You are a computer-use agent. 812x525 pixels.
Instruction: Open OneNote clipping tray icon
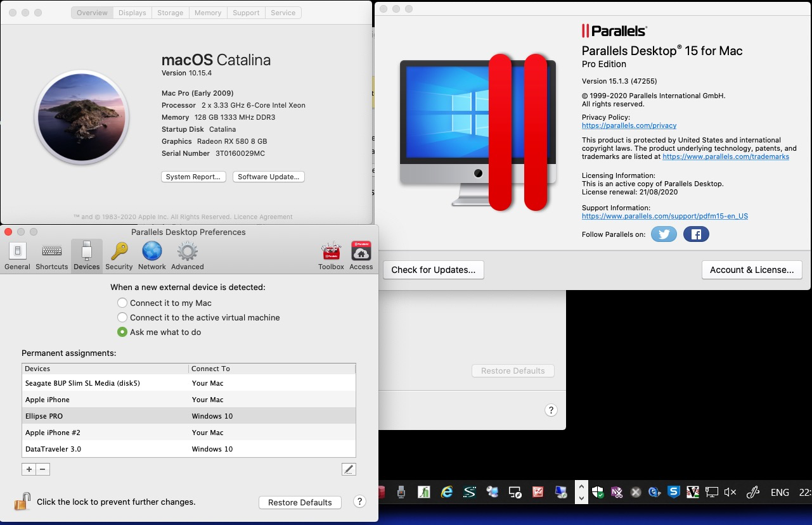tap(617, 492)
